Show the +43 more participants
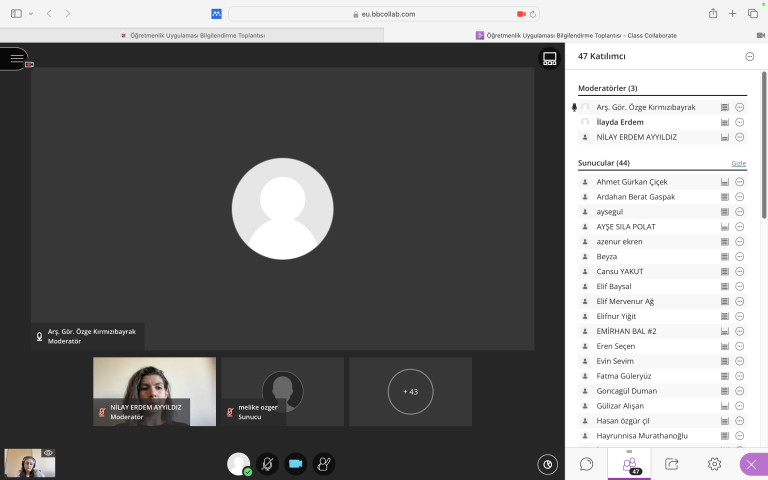The height and width of the screenshot is (480, 768). [x=410, y=391]
